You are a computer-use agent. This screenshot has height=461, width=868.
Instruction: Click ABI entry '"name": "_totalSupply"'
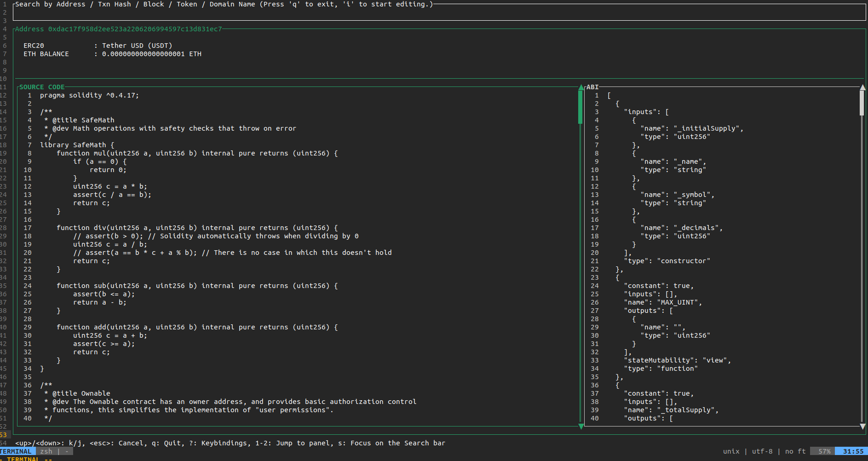click(x=671, y=410)
